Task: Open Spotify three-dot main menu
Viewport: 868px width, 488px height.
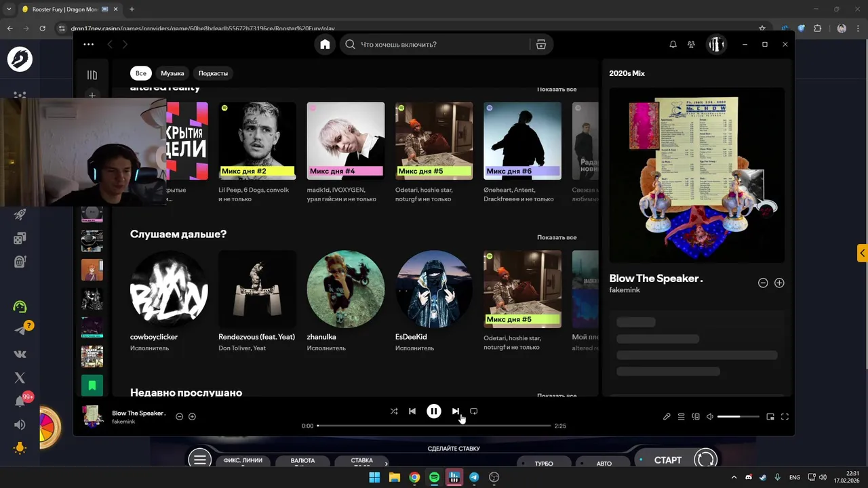Action: pos(89,44)
